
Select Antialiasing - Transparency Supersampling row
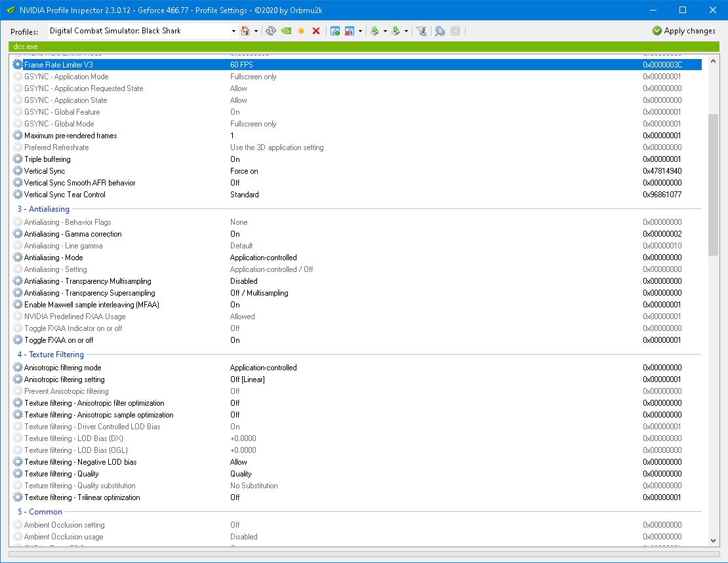click(357, 293)
